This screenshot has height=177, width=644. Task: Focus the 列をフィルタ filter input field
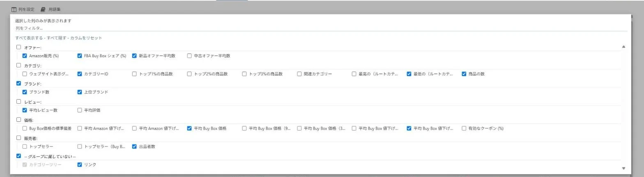point(321,28)
